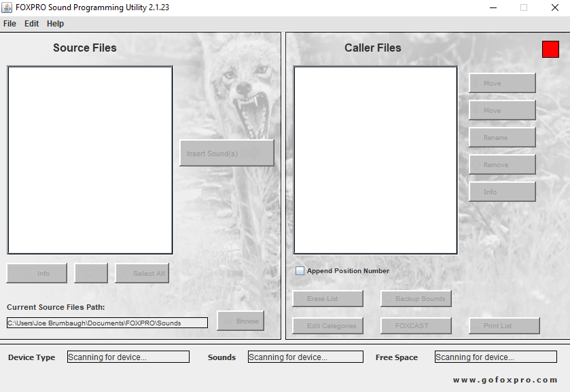Click the Rename button
Screen dimensions: 570x392
[x=502, y=137]
